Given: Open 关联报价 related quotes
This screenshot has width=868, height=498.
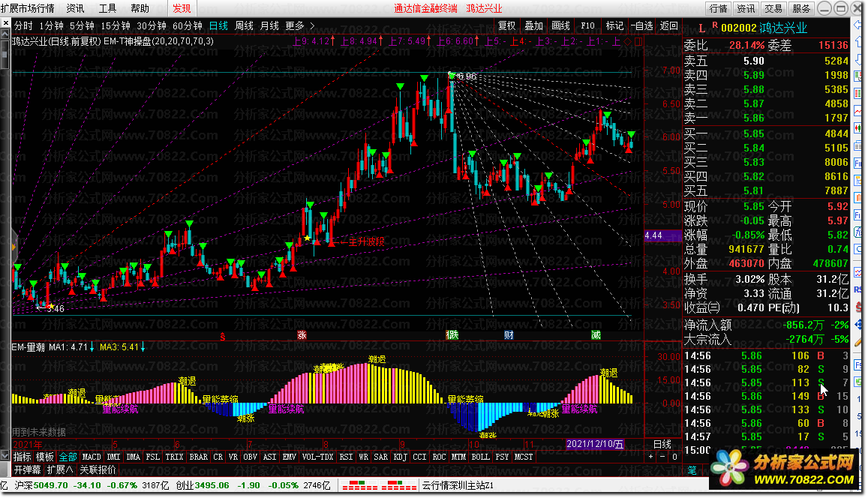Looking at the screenshot, I should click(98, 469).
